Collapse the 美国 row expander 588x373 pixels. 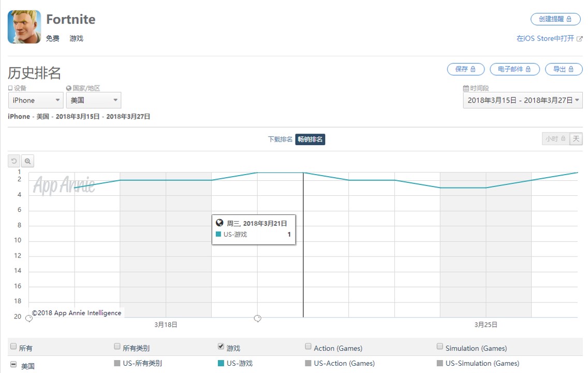[13, 364]
